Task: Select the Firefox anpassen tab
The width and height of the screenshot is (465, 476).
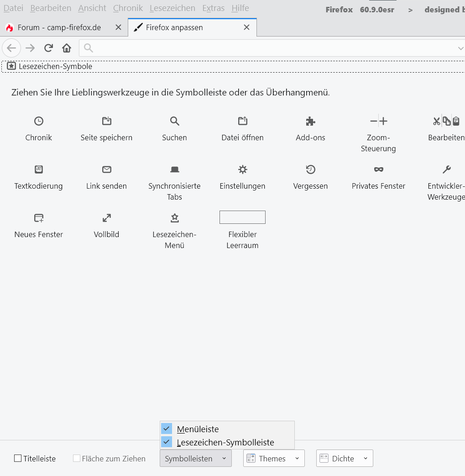Action: [192, 27]
